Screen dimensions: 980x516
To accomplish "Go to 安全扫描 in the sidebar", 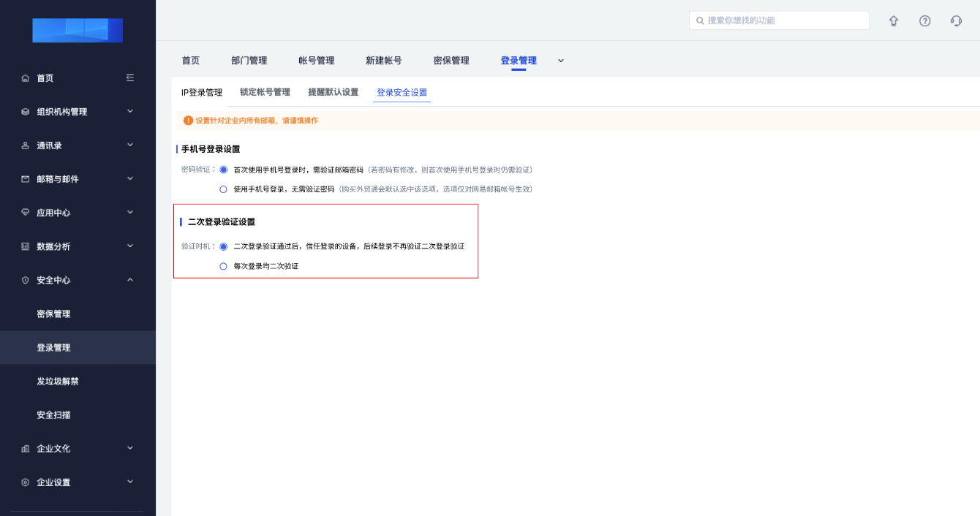I will coord(54,415).
